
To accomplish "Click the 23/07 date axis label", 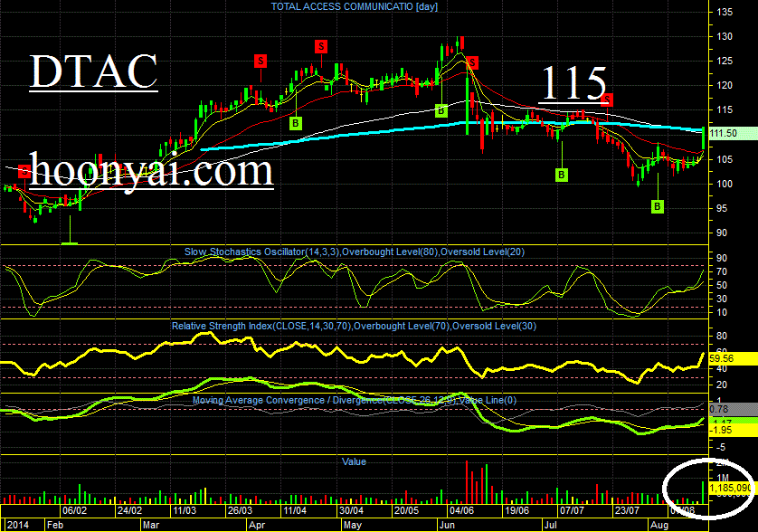I will pos(627,510).
